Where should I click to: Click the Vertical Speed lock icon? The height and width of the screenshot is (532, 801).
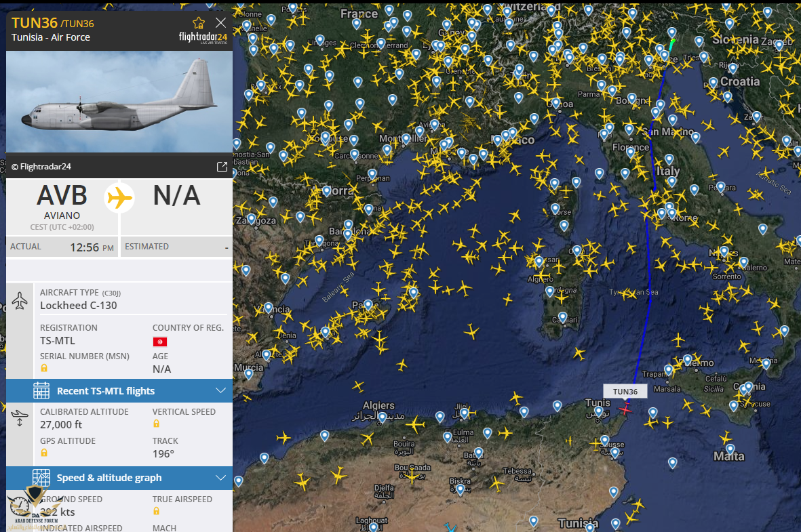pos(156,424)
